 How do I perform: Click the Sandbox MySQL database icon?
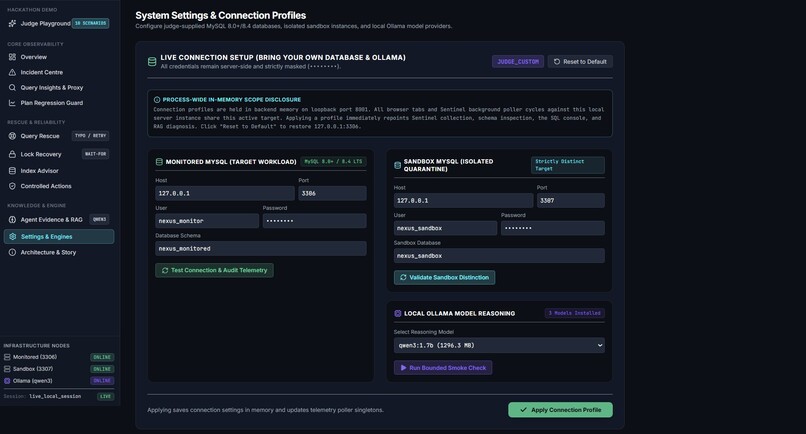point(397,165)
